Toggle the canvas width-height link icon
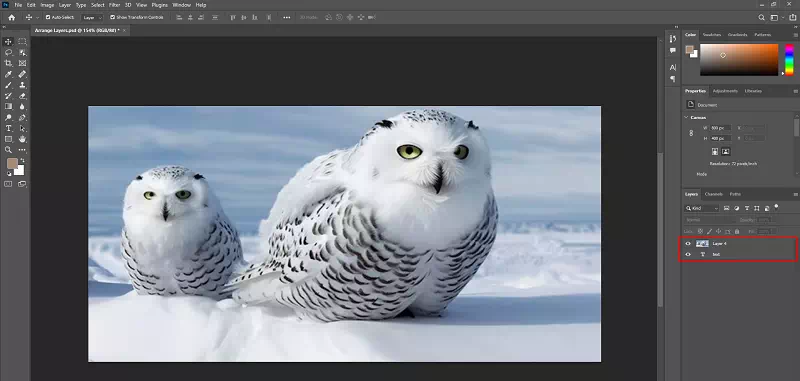 tap(691, 133)
